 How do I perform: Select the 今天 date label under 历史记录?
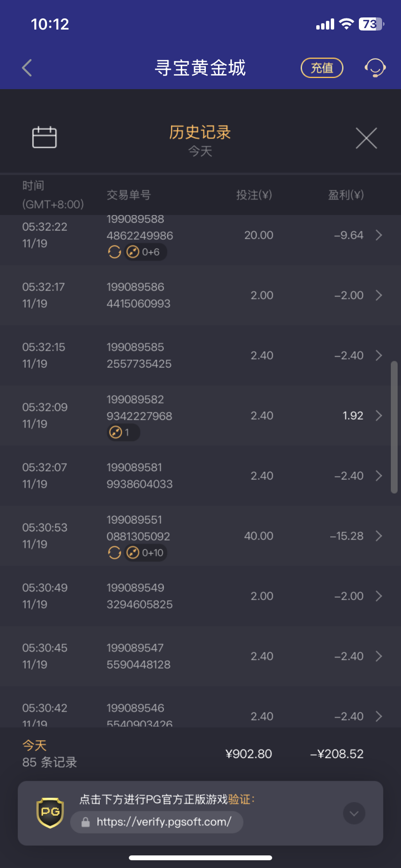click(200, 151)
